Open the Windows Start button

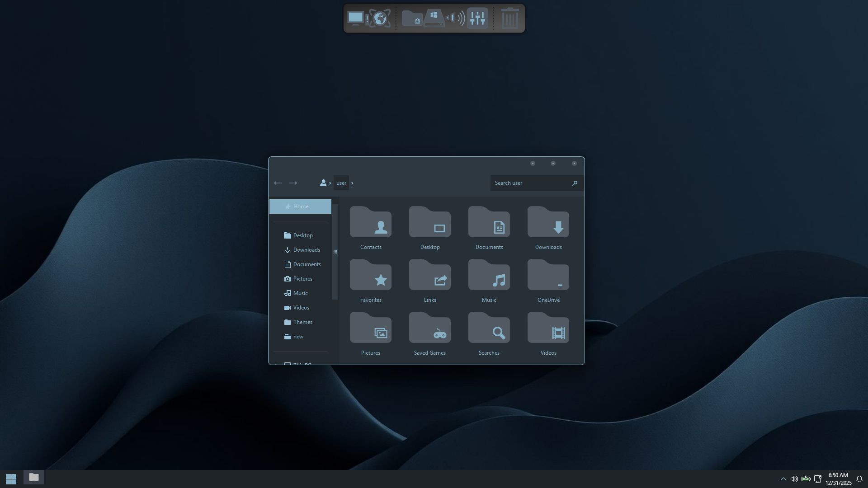[x=11, y=479]
